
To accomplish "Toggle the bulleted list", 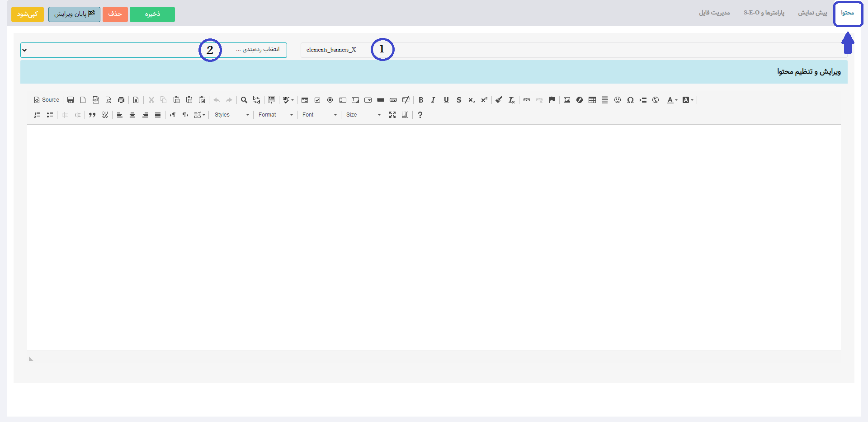I will pyautogui.click(x=50, y=115).
